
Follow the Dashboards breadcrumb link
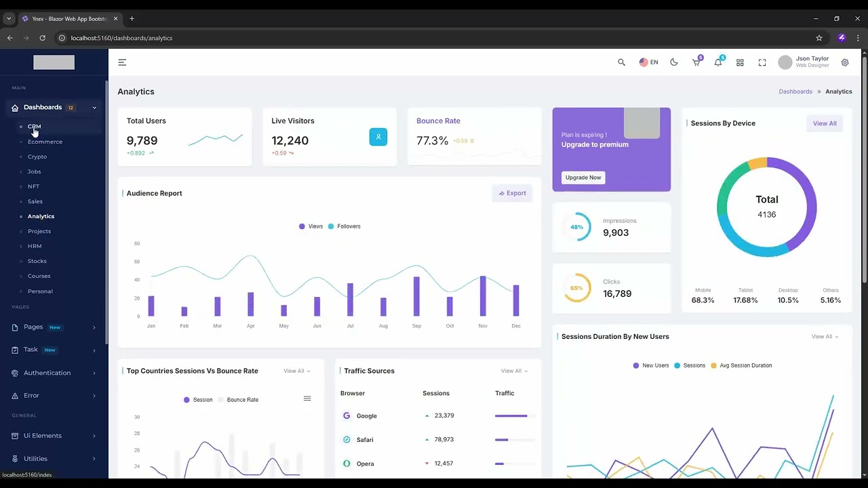point(795,91)
